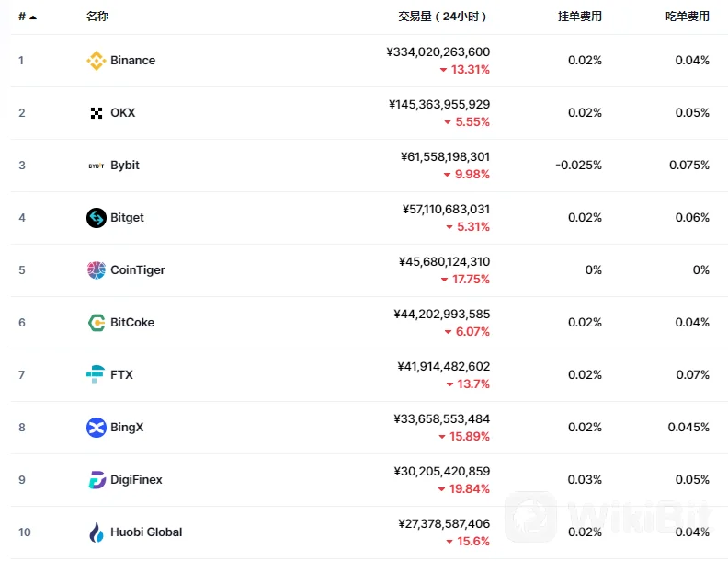728x561 pixels.
Task: Open the Huobi Global exchange link
Action: pyautogui.click(x=146, y=532)
